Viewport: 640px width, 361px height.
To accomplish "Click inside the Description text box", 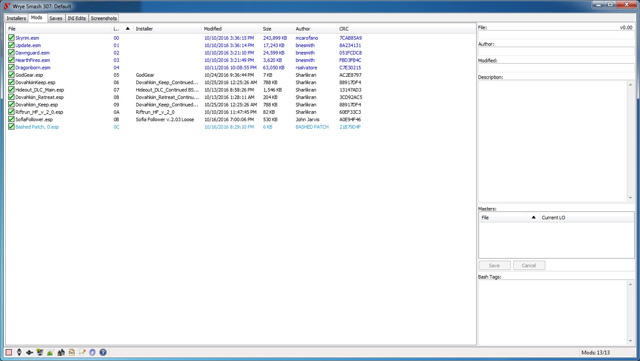I will point(553,141).
